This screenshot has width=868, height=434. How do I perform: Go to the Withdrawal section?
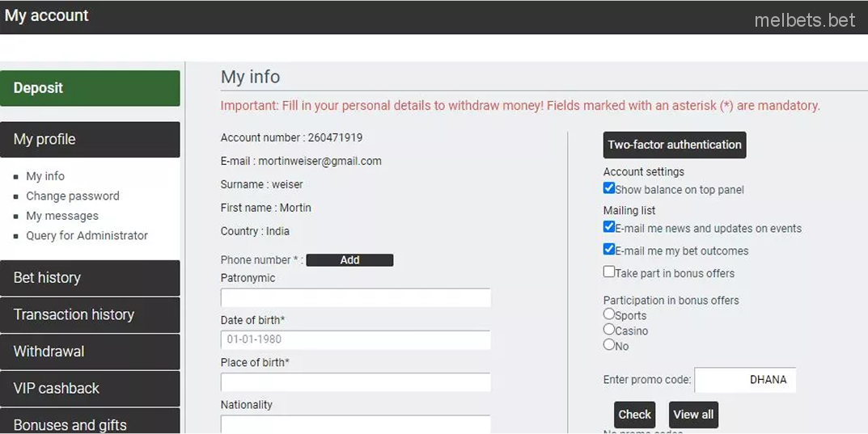point(90,352)
